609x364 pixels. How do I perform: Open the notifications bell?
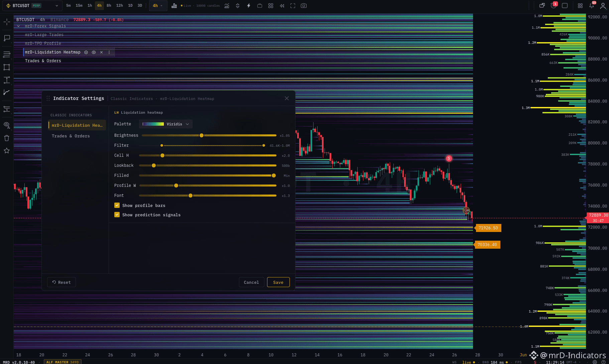[x=592, y=5]
